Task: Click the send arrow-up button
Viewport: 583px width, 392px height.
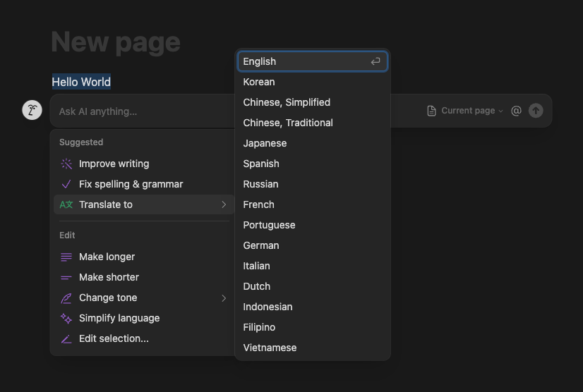Action: click(x=536, y=111)
